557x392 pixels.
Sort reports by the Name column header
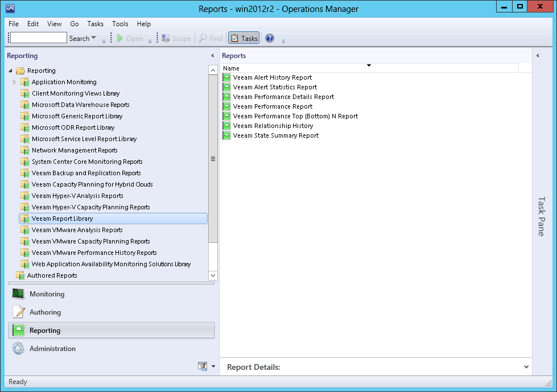point(369,68)
